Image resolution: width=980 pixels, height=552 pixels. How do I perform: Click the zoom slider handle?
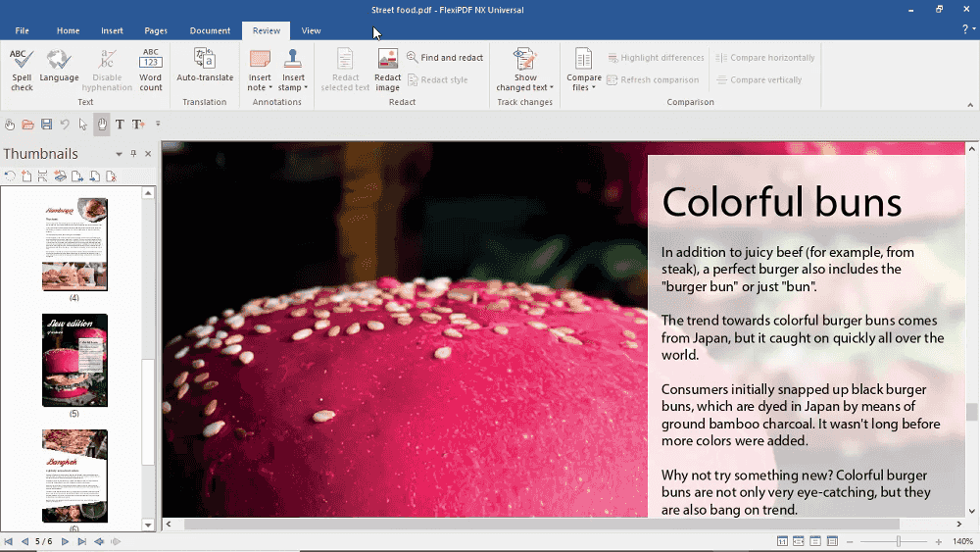[898, 541]
